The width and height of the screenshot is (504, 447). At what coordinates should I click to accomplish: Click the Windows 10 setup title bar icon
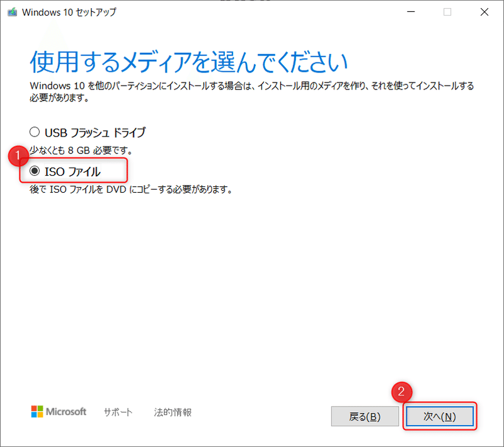coord(12,12)
